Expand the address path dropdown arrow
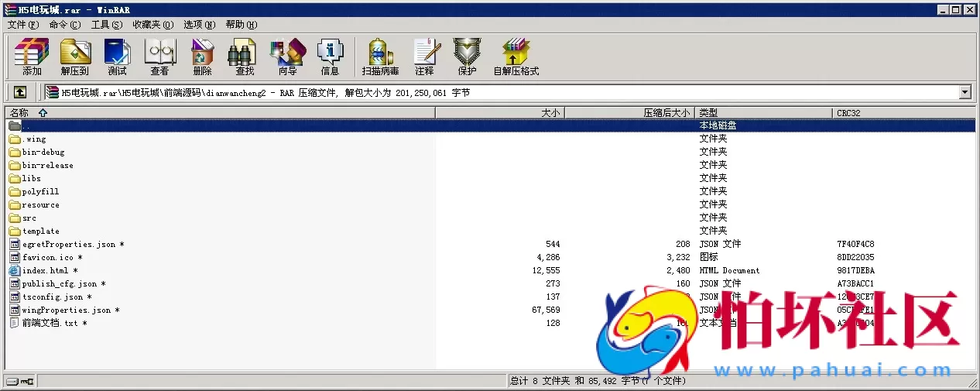Image resolution: width=980 pixels, height=391 pixels. [x=965, y=93]
